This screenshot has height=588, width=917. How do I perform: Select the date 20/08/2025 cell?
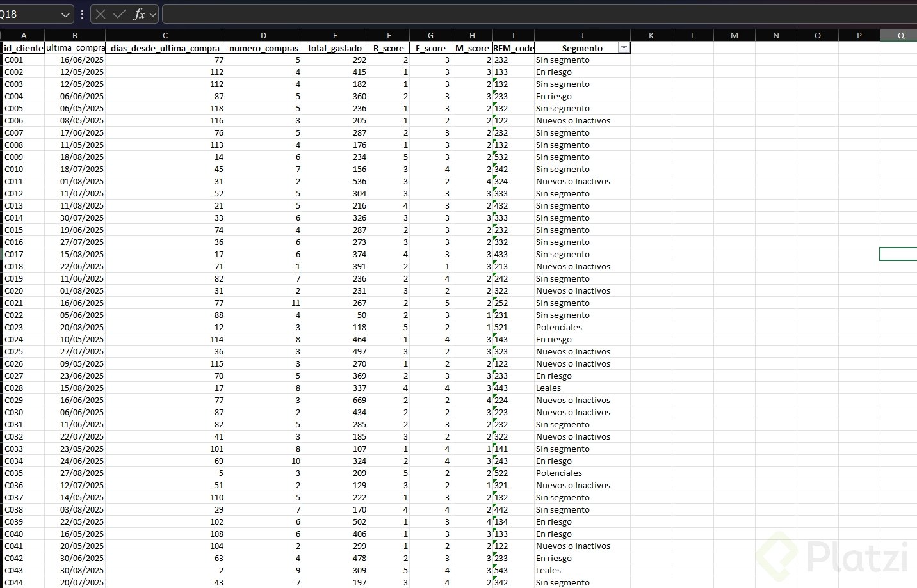click(75, 328)
